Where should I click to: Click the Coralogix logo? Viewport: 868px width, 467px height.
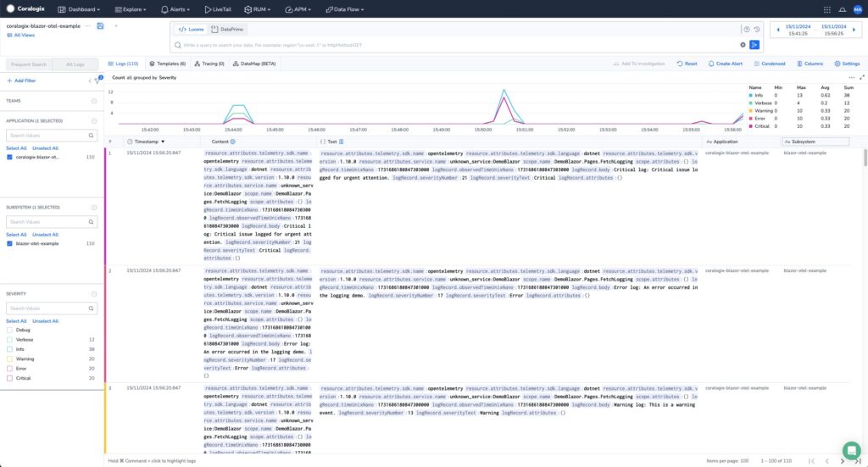[x=25, y=8]
